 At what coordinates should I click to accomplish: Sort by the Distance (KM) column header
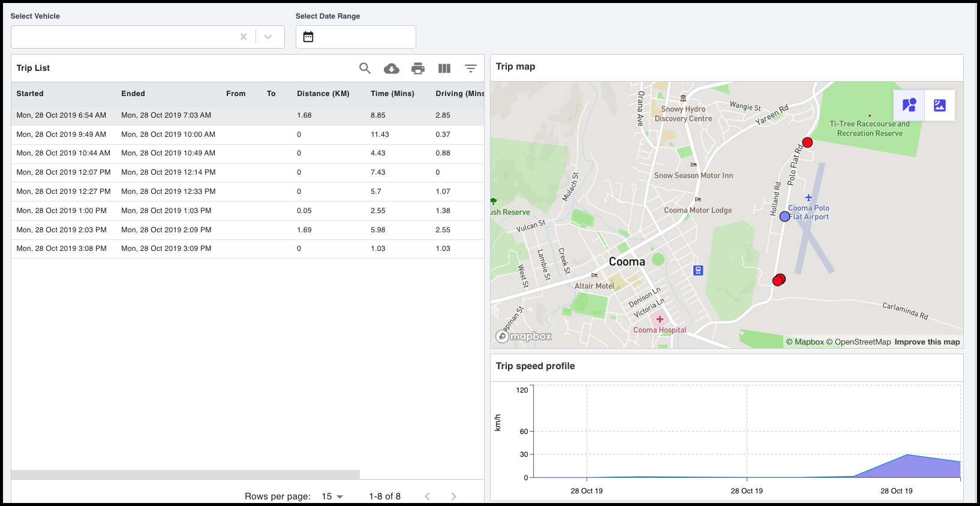pyautogui.click(x=323, y=94)
